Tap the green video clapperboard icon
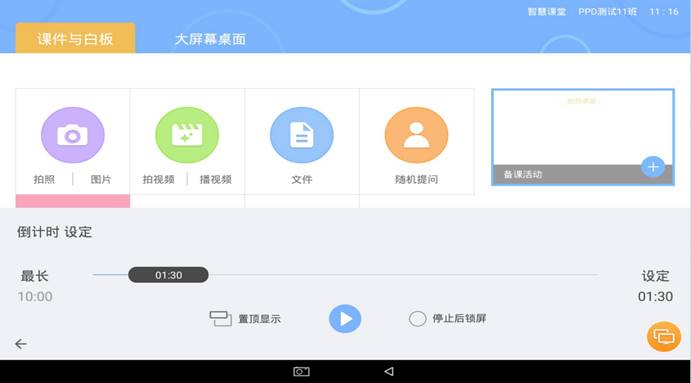The height and width of the screenshot is (383, 691). [187, 135]
